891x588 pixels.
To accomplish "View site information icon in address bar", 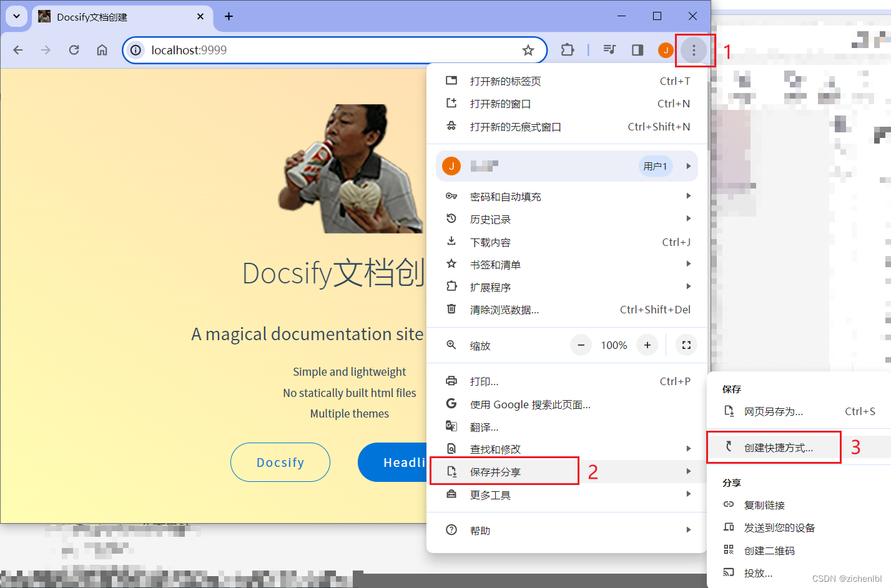I will tap(136, 50).
